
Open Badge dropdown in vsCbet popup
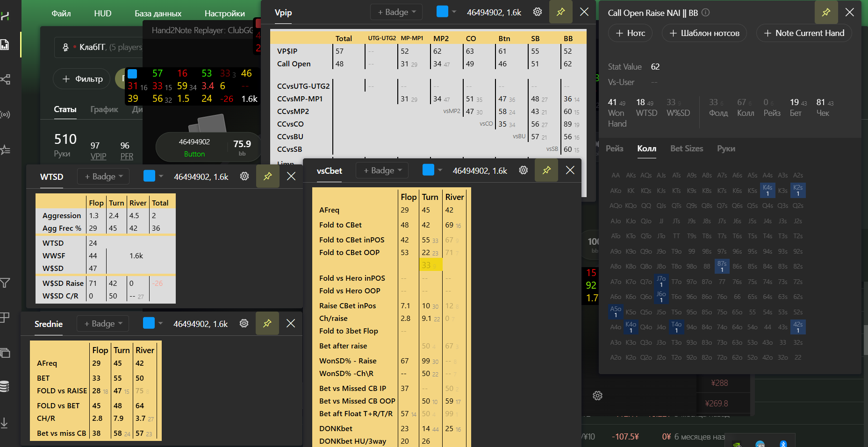(382, 170)
